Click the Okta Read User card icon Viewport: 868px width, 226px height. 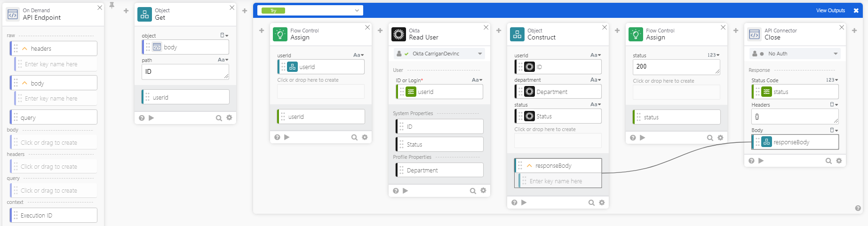(x=398, y=34)
